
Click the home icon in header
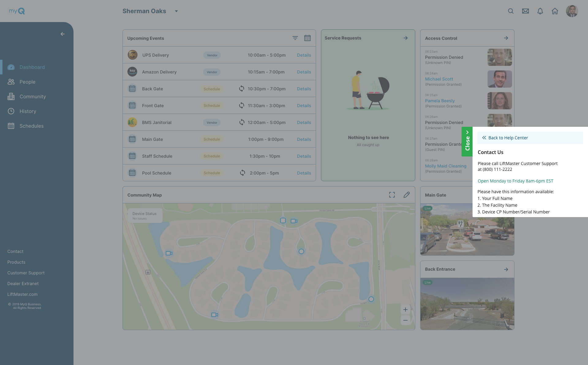point(555,11)
